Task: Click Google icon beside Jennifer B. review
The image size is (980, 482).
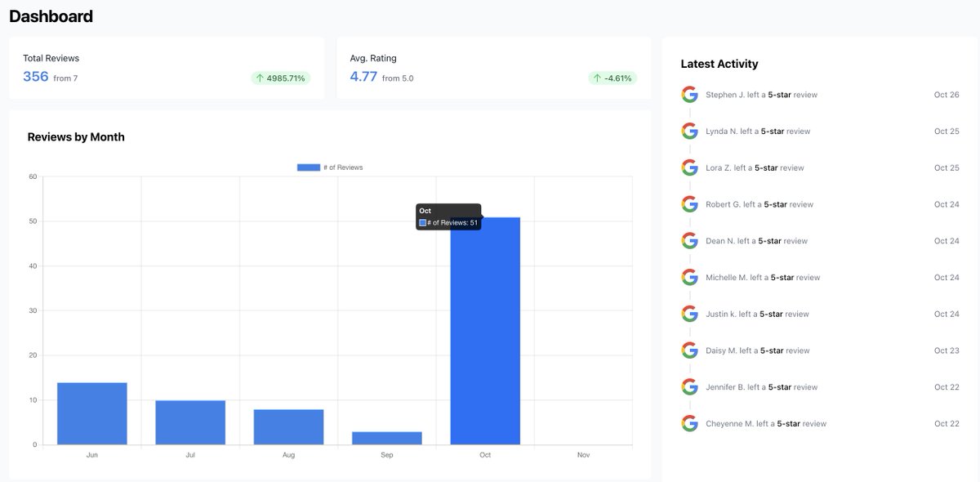Action: pos(689,386)
